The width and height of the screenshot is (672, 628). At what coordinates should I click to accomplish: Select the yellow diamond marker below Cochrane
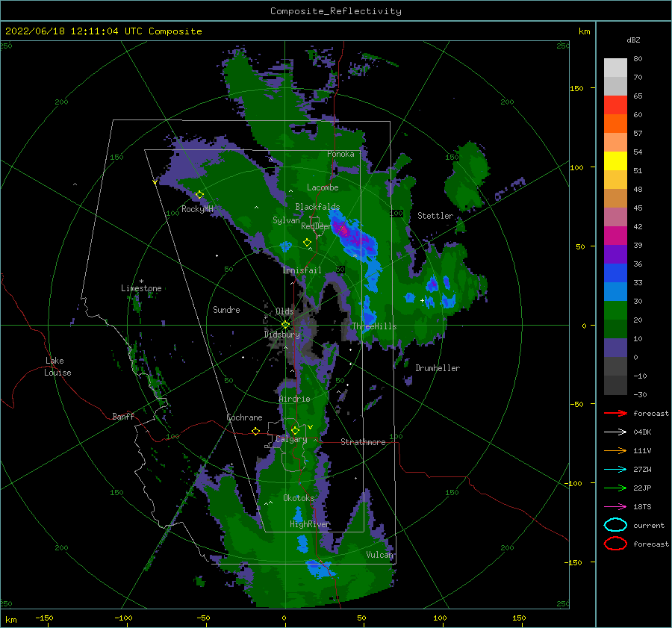tap(255, 431)
